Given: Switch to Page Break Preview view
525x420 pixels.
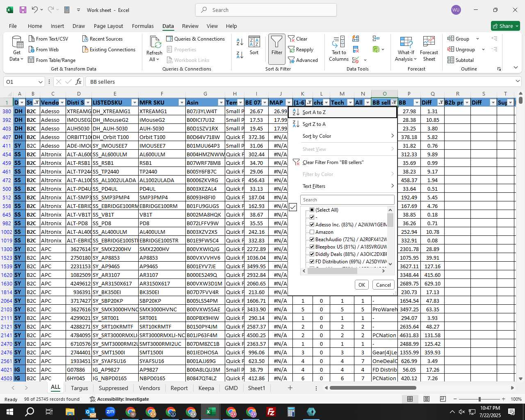Looking at the screenshot, I should 443,399.
